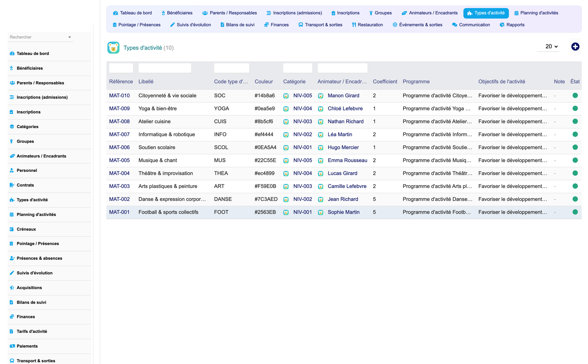Screen dimensions: 588x364
Task: Open the Pointage / Présences top tab
Action: click(x=137, y=25)
